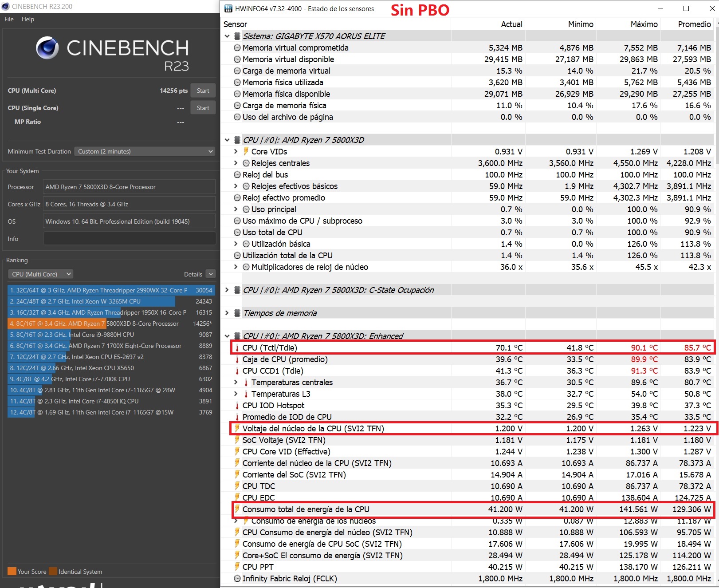Click the clock icon beside Infinity Fabric Reloj
719x588 pixels.
tap(237, 579)
